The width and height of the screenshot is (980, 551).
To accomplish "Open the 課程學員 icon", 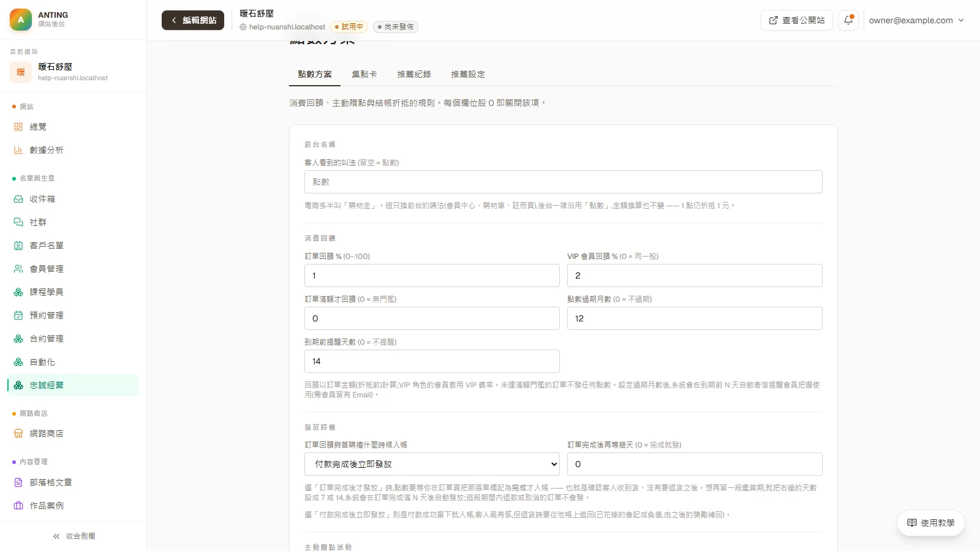I will [18, 292].
